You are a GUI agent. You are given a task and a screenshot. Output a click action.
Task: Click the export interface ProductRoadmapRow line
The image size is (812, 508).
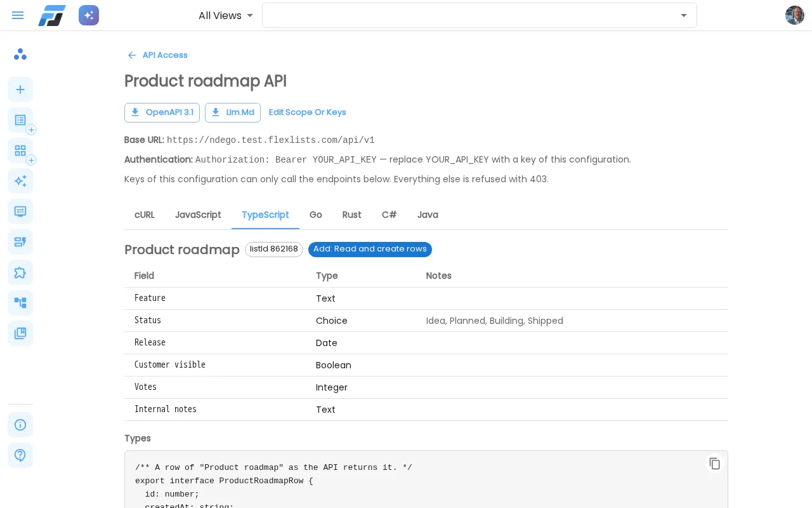(x=224, y=481)
